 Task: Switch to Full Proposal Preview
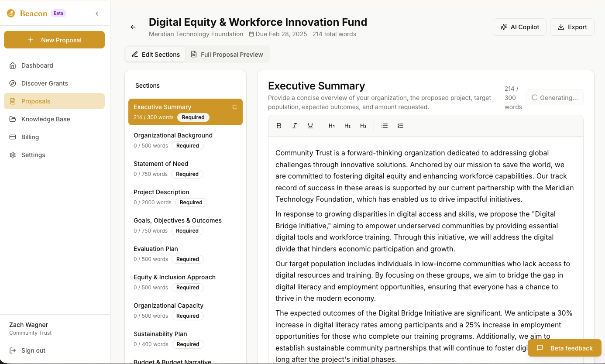click(x=227, y=54)
